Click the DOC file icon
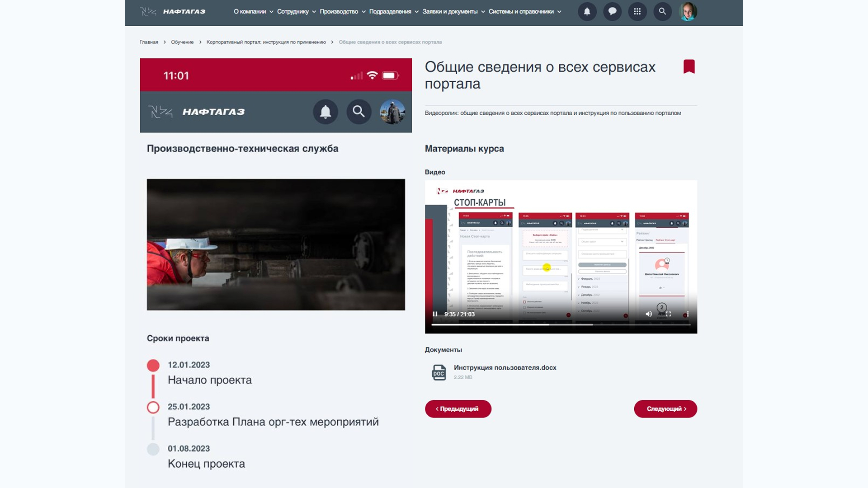This screenshot has width=868, height=488. click(x=439, y=372)
